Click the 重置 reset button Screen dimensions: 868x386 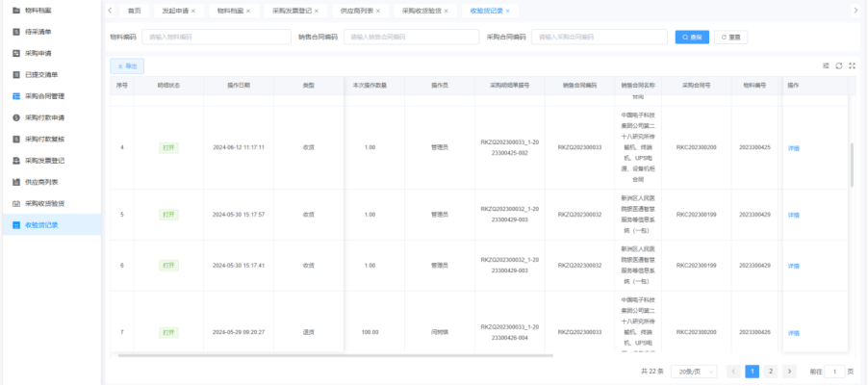(730, 37)
